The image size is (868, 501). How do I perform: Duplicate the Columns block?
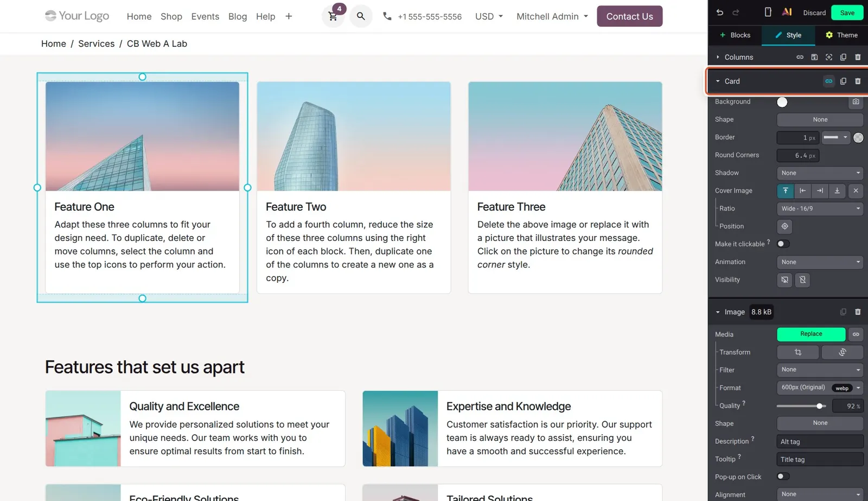tap(843, 57)
